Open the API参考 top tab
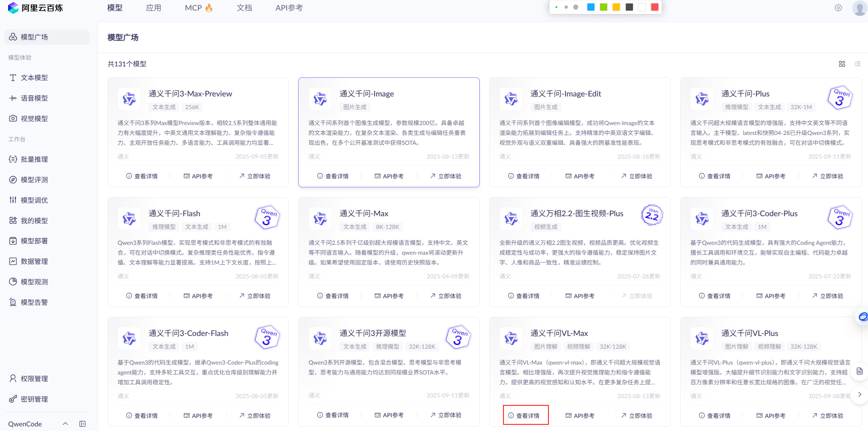The height and width of the screenshot is (431, 868). (x=289, y=8)
